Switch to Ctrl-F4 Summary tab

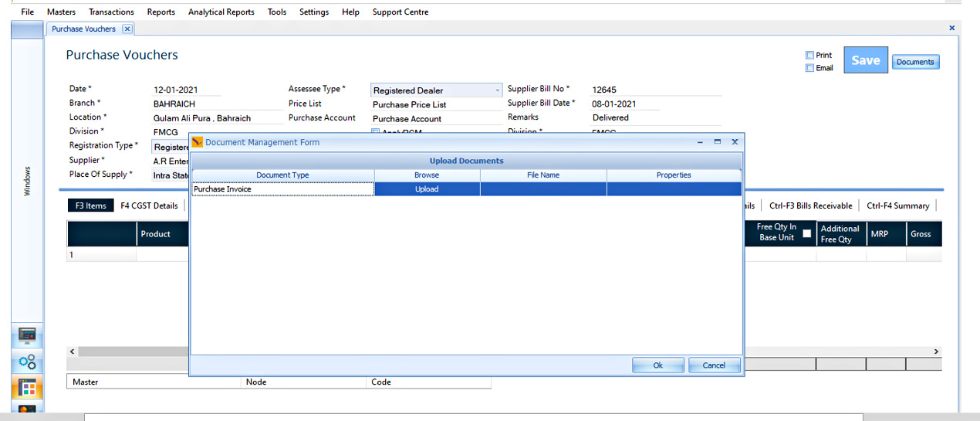(897, 205)
